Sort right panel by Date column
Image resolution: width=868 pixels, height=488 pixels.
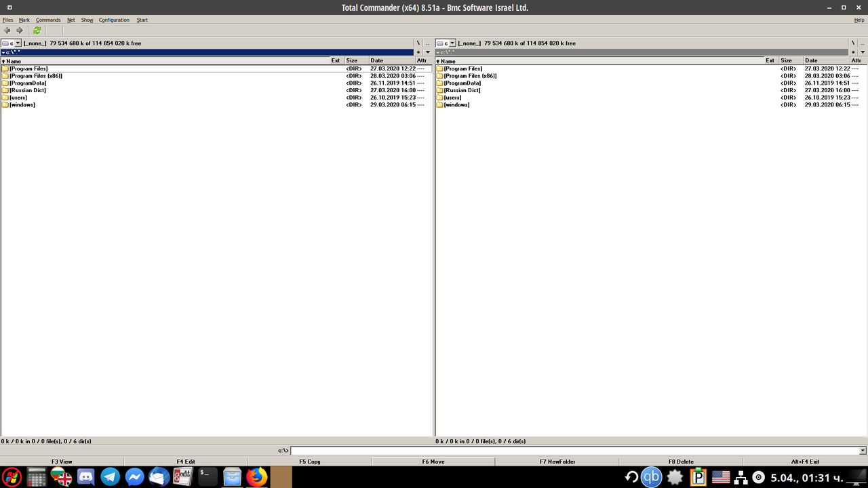point(827,61)
